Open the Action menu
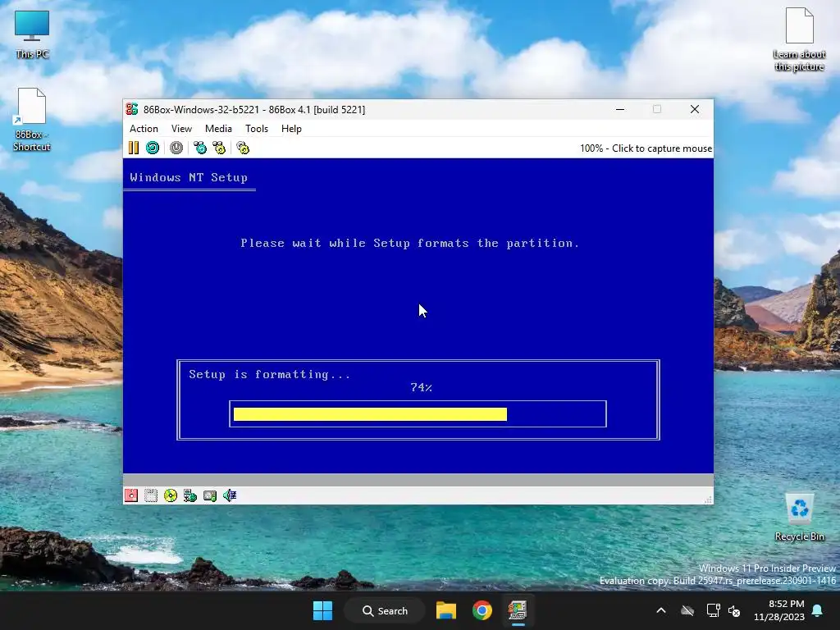This screenshot has height=630, width=840. click(x=144, y=129)
